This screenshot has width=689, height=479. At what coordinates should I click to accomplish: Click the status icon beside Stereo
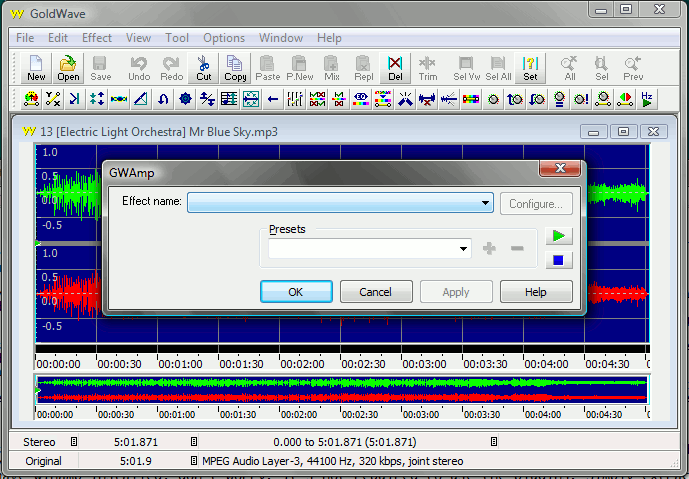pyautogui.click(x=74, y=442)
